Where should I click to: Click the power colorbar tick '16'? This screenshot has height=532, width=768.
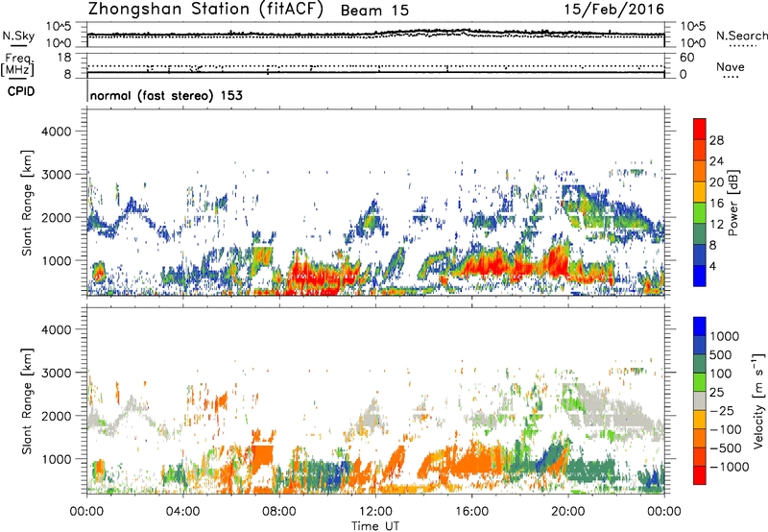[716, 204]
